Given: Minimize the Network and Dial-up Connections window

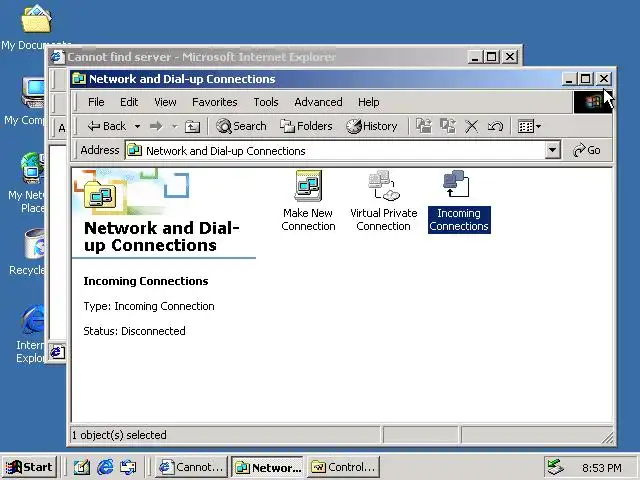Looking at the screenshot, I should pos(569,79).
